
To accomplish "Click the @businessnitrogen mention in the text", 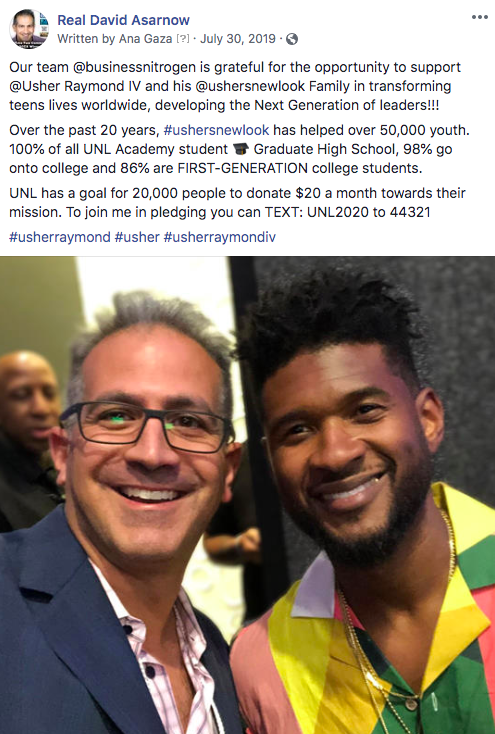I will point(134,67).
